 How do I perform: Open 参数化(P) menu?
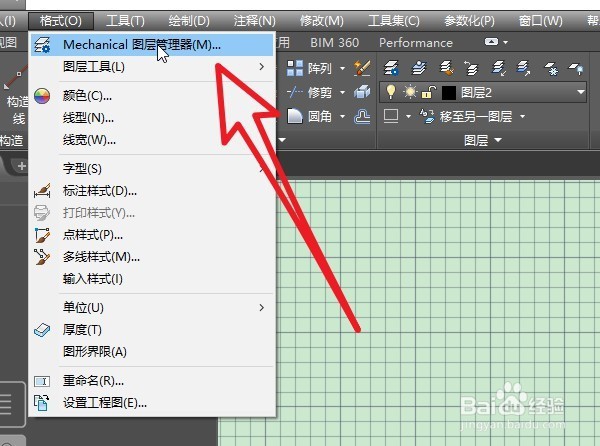[469, 21]
